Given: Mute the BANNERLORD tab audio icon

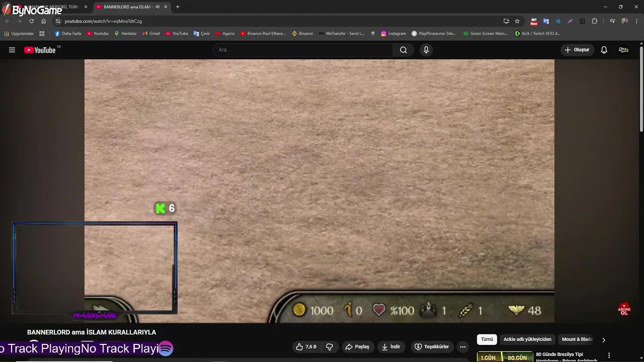Looking at the screenshot, I should 158,7.
